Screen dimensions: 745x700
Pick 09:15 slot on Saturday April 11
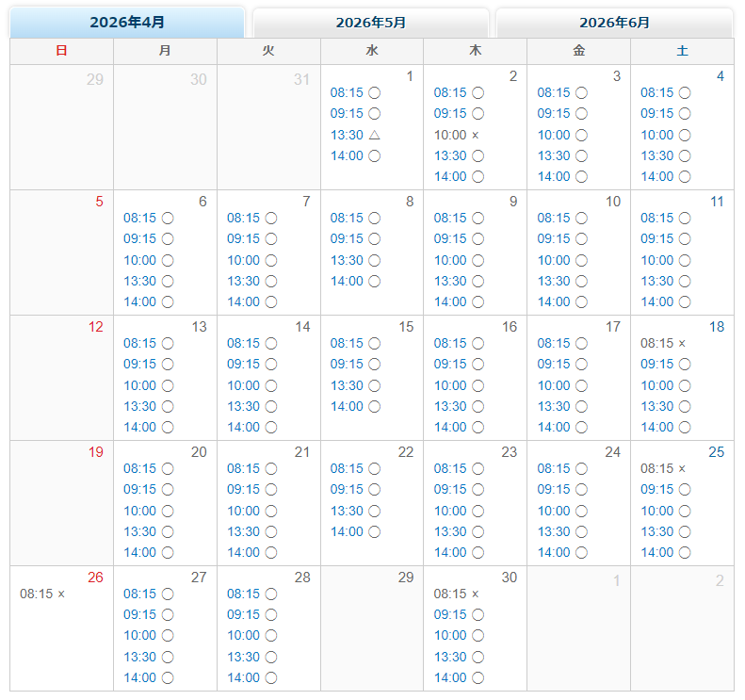click(666, 238)
